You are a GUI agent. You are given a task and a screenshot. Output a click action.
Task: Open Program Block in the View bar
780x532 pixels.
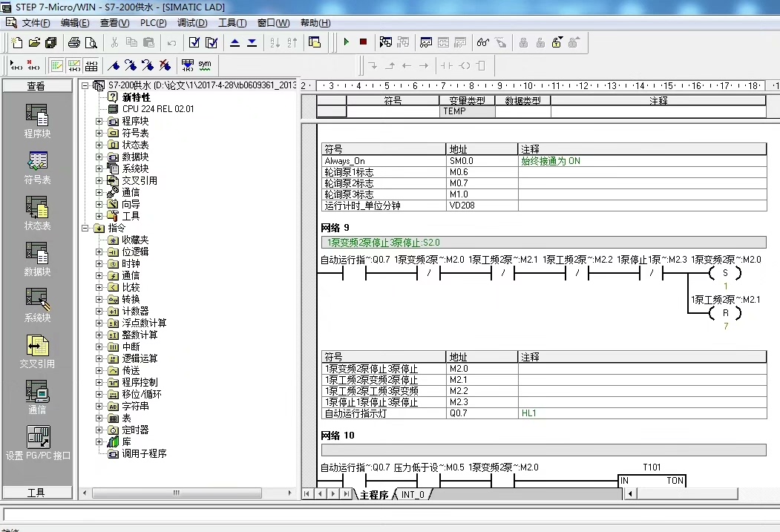37,122
